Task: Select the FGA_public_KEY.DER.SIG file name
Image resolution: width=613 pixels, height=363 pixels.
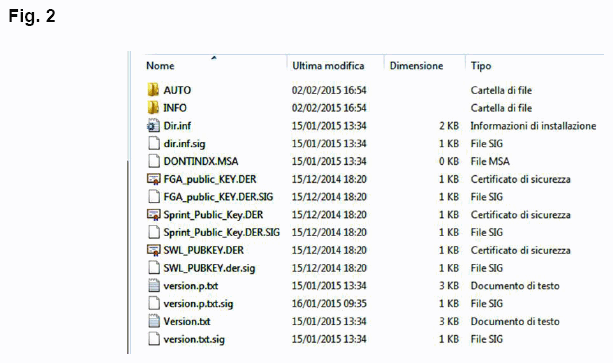Action: tap(218, 197)
